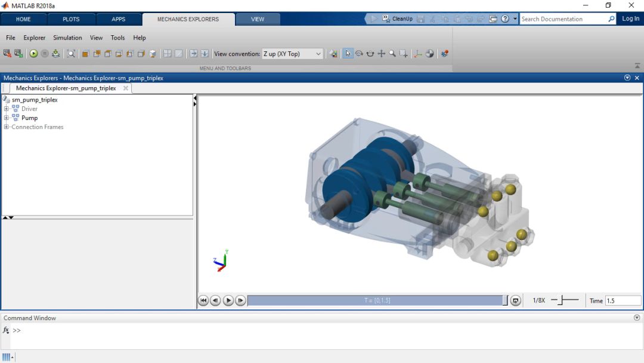Toggle the loop playback button
This screenshot has height=363, width=644.
tap(516, 300)
